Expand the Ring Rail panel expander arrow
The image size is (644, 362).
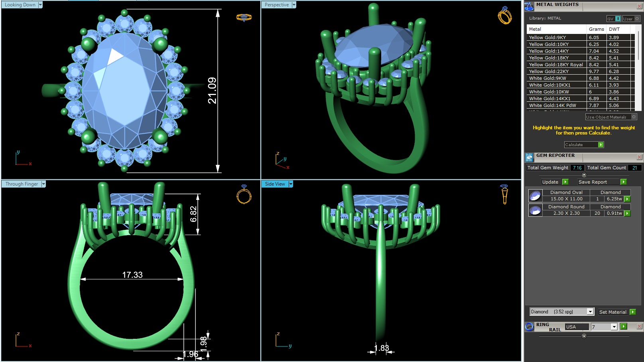(x=584, y=336)
